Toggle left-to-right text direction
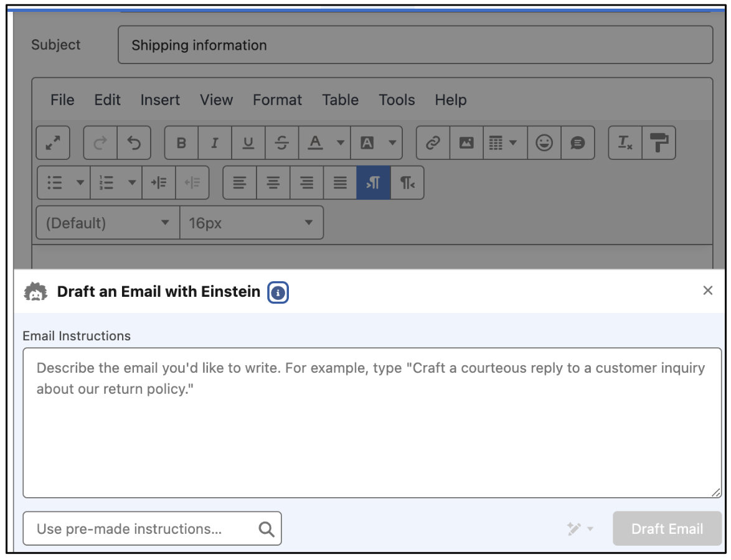 374,182
